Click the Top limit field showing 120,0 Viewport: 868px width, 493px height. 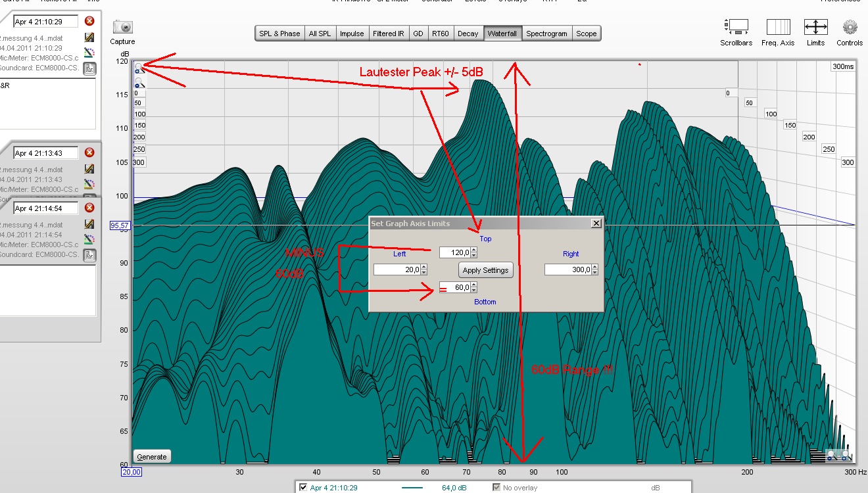pos(454,252)
